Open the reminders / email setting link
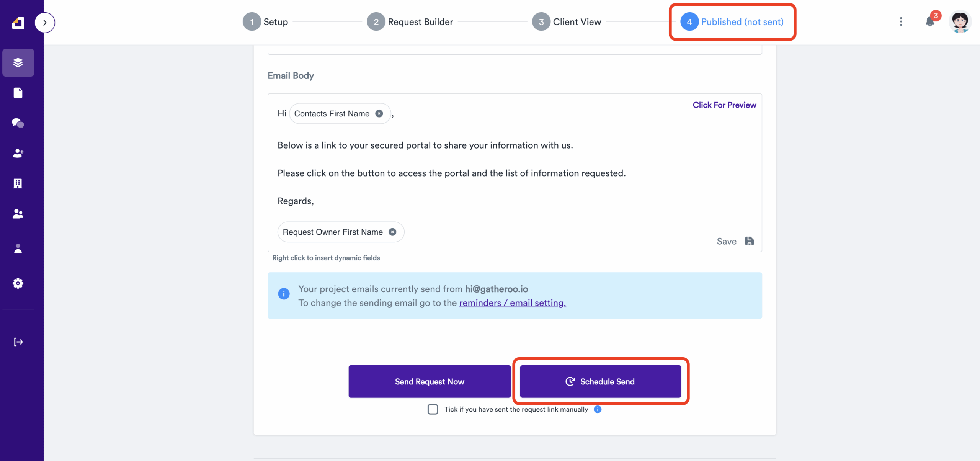Viewport: 980px width, 461px height. (512, 303)
